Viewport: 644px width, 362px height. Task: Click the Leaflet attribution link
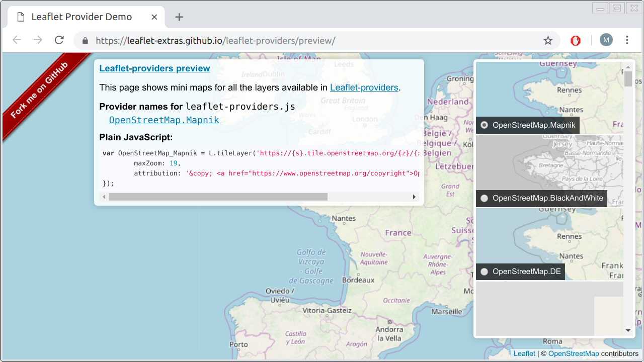coord(524,353)
